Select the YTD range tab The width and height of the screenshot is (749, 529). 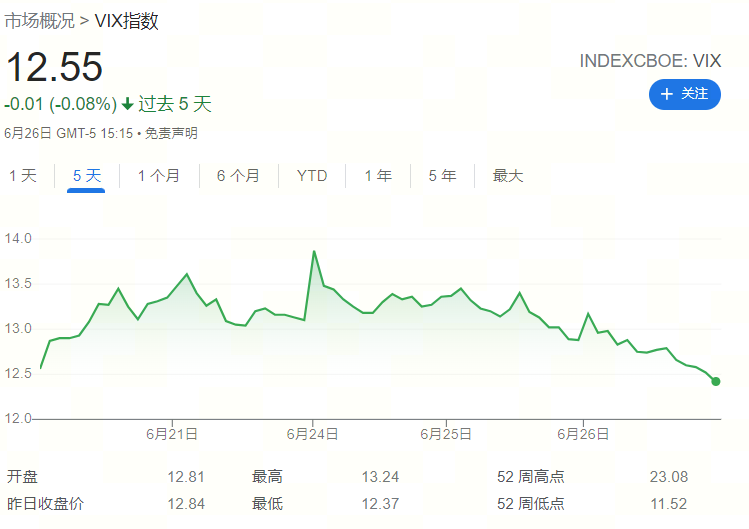point(312,176)
